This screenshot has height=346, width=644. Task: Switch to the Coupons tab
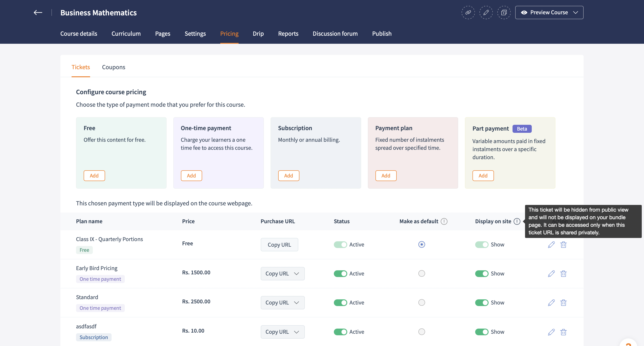pos(114,67)
